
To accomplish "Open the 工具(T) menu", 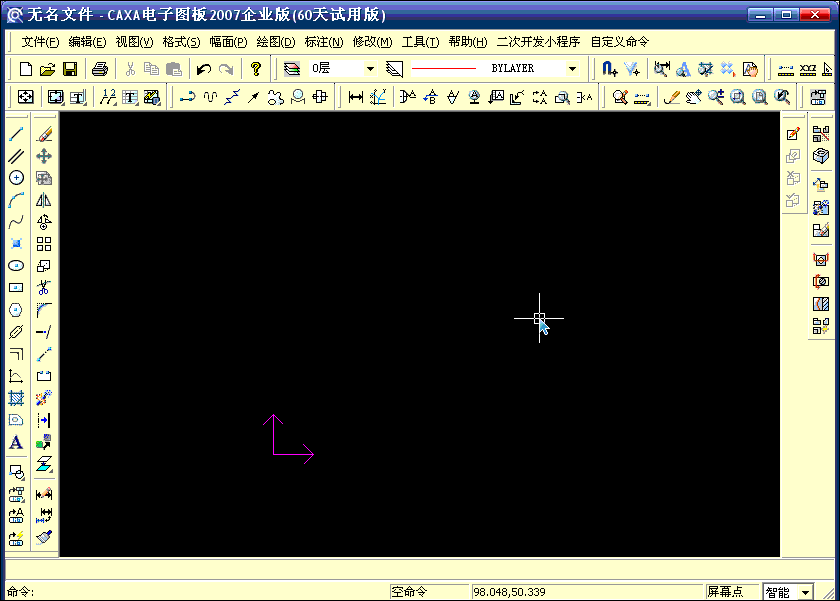I will click(x=421, y=42).
